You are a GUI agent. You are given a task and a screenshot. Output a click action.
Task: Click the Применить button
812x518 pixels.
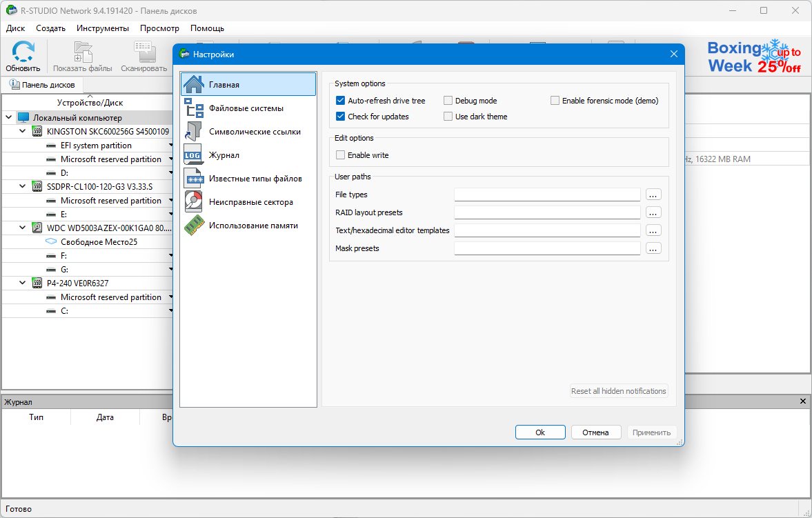[651, 432]
